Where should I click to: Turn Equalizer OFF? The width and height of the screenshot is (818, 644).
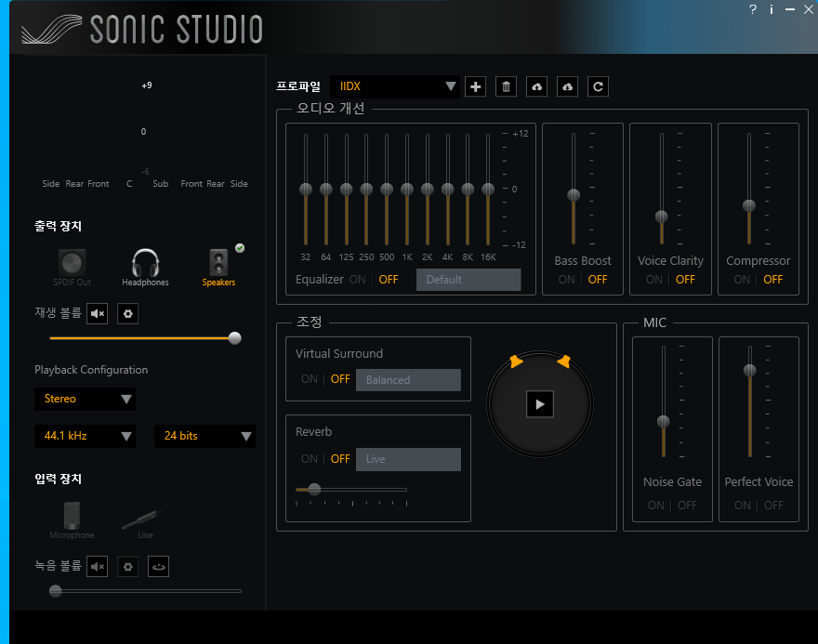[x=389, y=280]
